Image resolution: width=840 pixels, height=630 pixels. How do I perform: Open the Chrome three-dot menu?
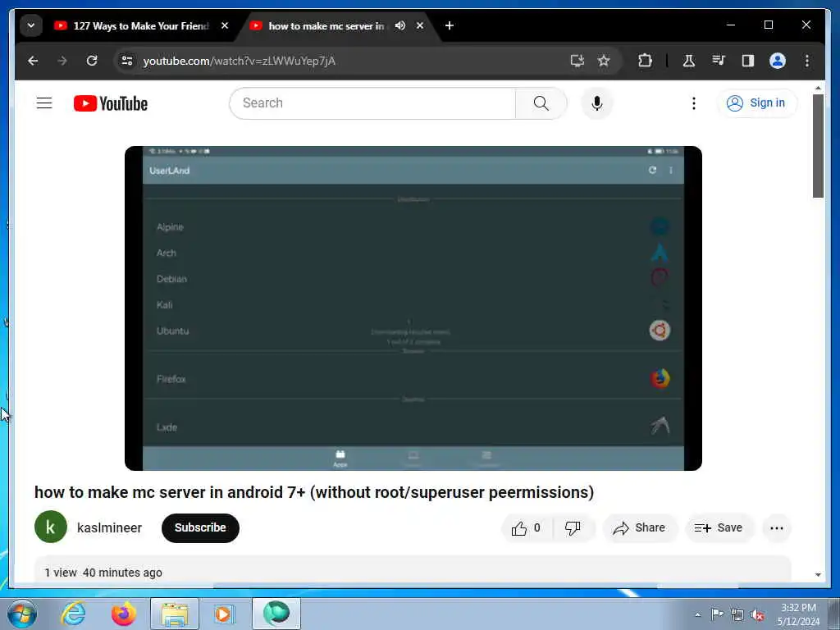tap(807, 61)
